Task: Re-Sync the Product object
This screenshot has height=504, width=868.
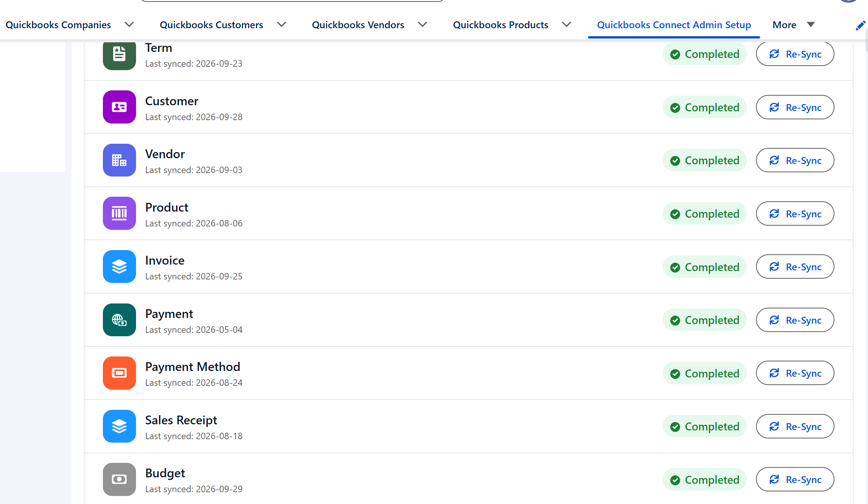Action: [795, 213]
